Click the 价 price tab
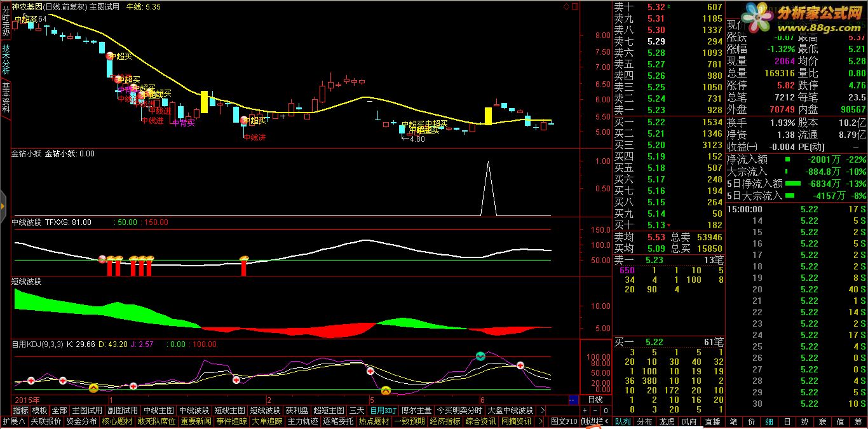Viewport: 868px width, 429px height. click(752, 421)
